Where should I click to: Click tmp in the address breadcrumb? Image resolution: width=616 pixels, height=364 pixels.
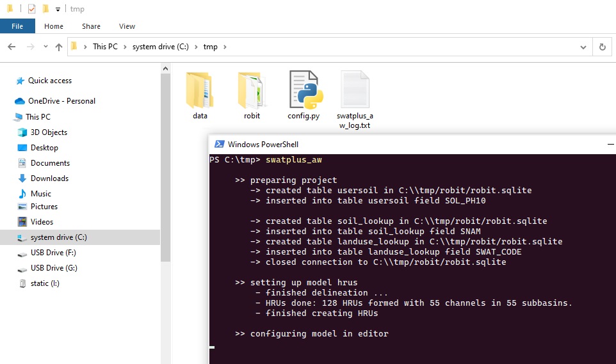[x=210, y=47]
